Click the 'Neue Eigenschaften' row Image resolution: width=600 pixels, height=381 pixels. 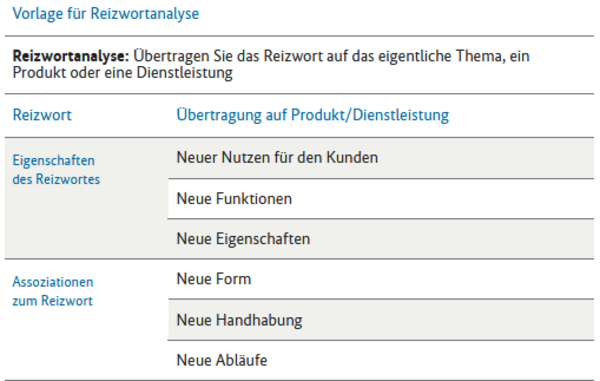coord(381,239)
